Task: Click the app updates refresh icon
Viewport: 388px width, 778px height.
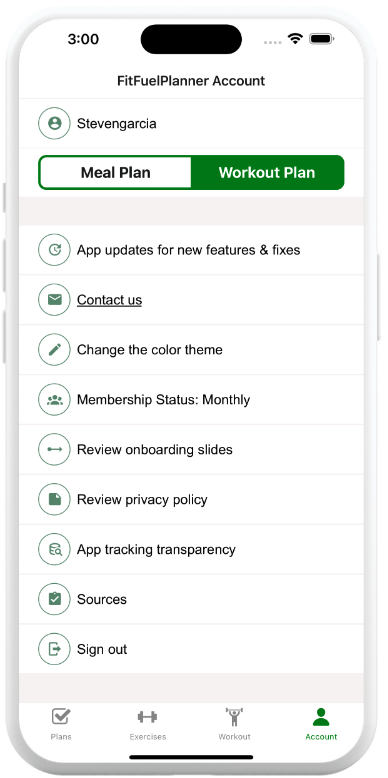Action: tap(55, 250)
